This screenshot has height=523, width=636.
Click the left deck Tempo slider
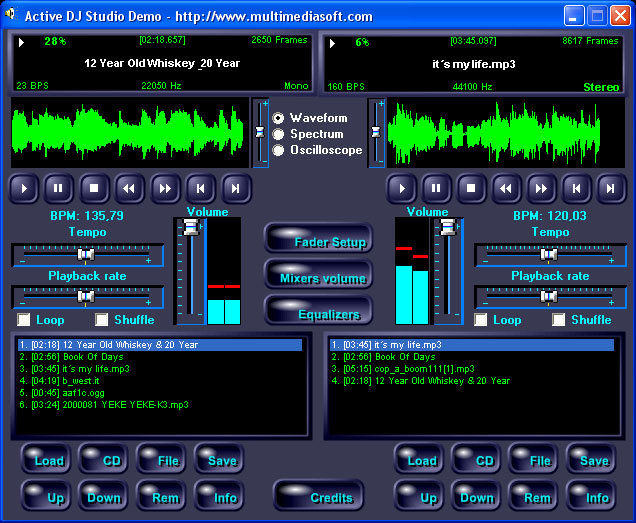click(87, 255)
